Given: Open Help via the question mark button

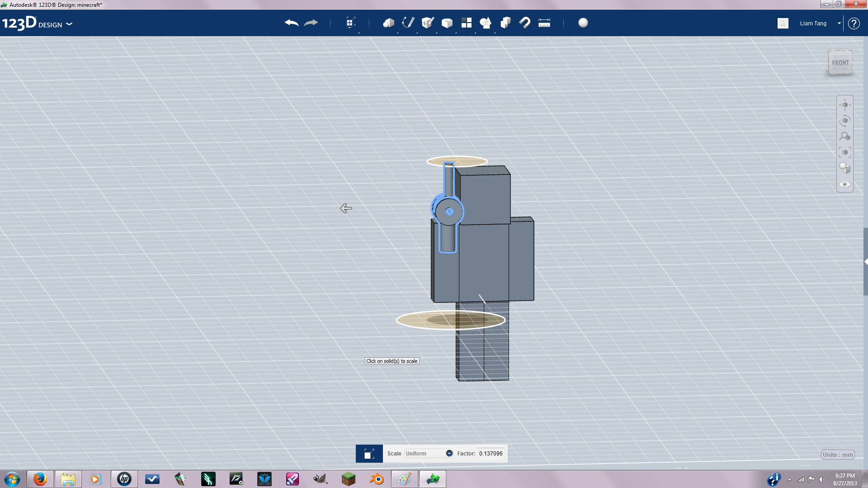Looking at the screenshot, I should (854, 23).
